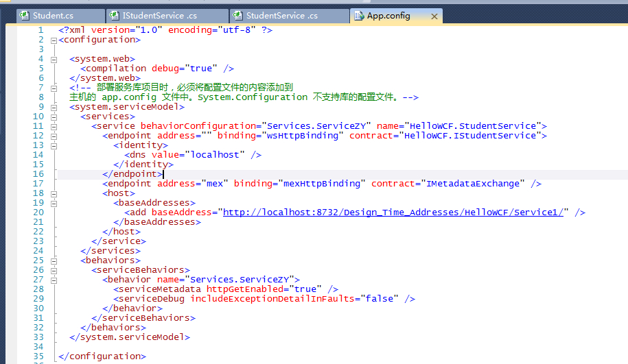Collapse the service node on line 11
This screenshot has width=628, height=364.
[54, 127]
